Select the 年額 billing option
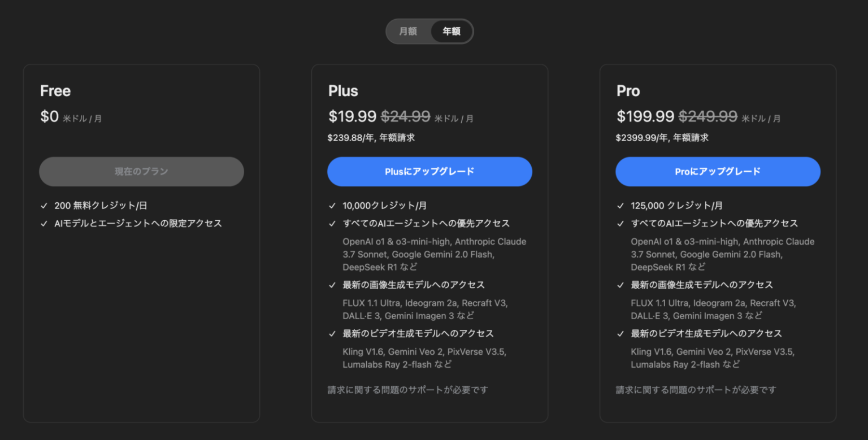Image resolution: width=868 pixels, height=440 pixels. pos(450,32)
